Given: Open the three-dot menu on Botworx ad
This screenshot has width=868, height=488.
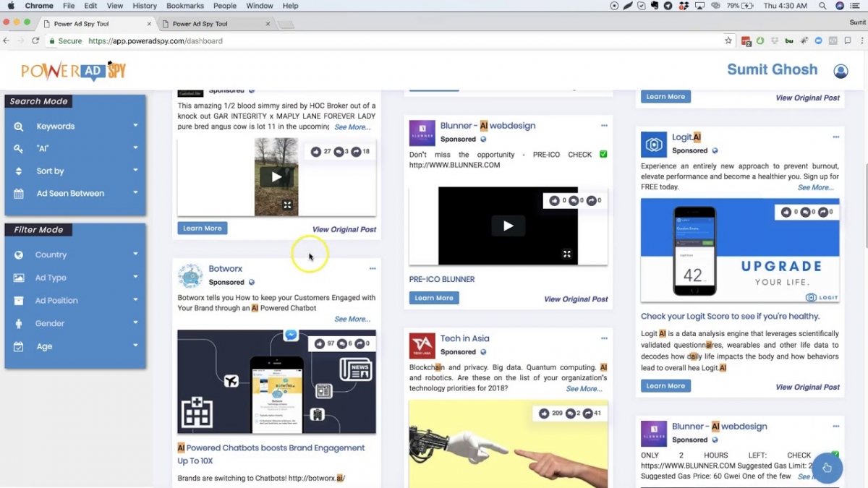Looking at the screenshot, I should point(373,269).
